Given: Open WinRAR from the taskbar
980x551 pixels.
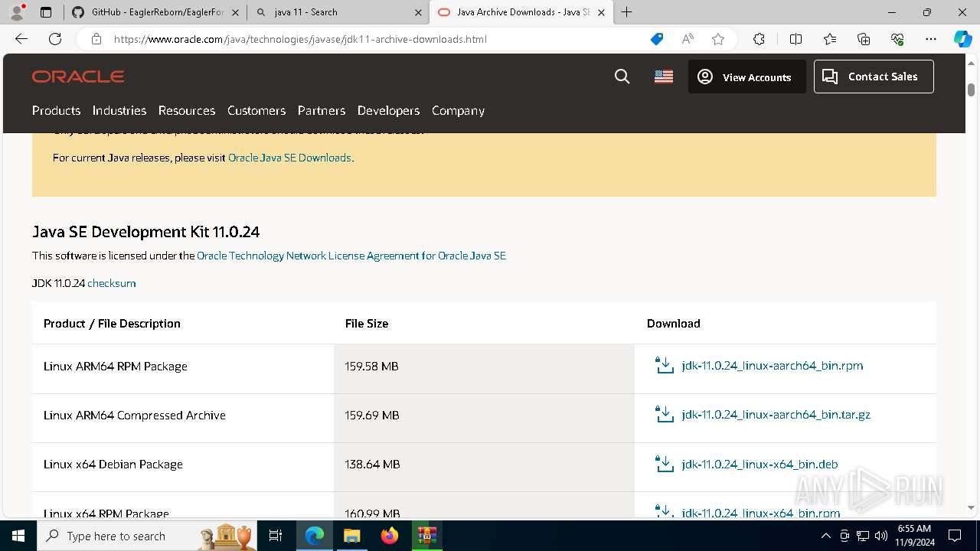Looking at the screenshot, I should tap(426, 536).
